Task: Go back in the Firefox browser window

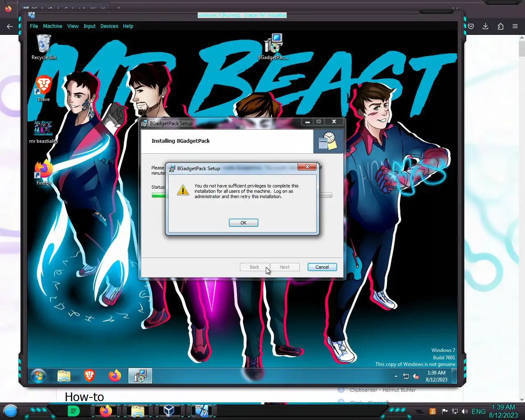Action: click(x=10, y=26)
